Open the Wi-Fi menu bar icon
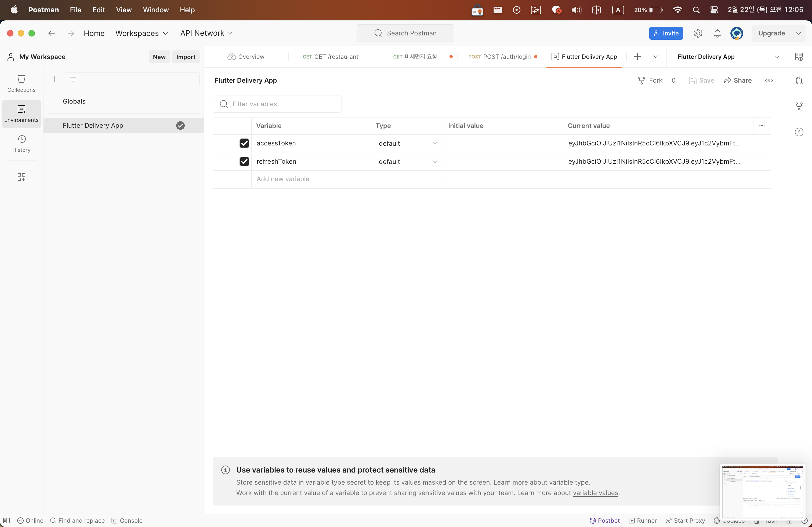This screenshot has width=812, height=527. (x=677, y=10)
